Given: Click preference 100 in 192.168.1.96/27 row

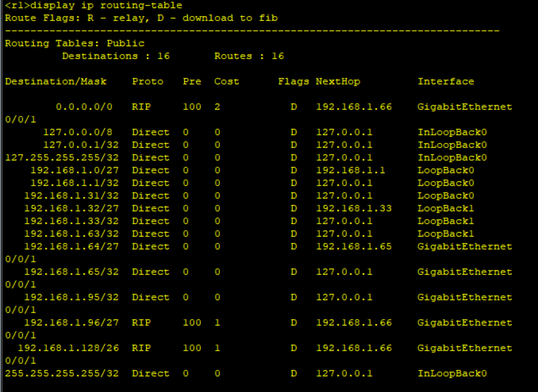Looking at the screenshot, I should (192, 323).
